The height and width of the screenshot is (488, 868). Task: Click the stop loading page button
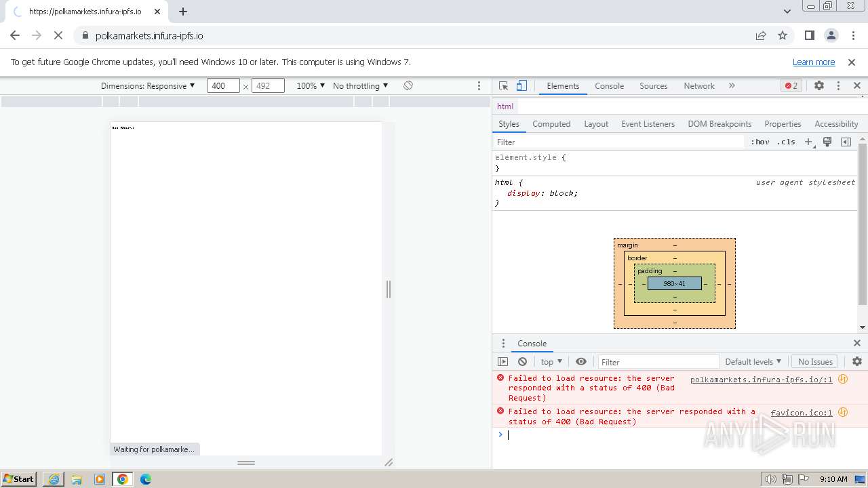[58, 36]
